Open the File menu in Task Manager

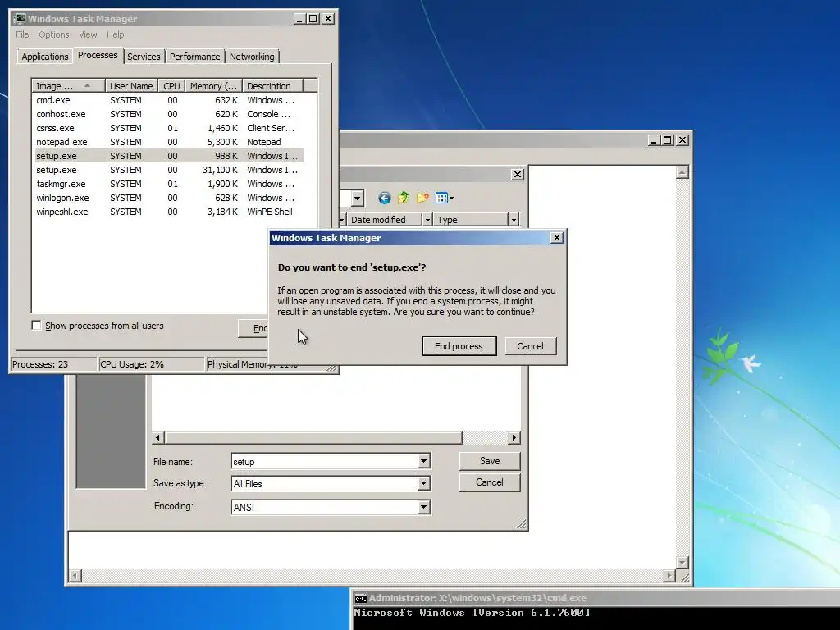[22, 34]
